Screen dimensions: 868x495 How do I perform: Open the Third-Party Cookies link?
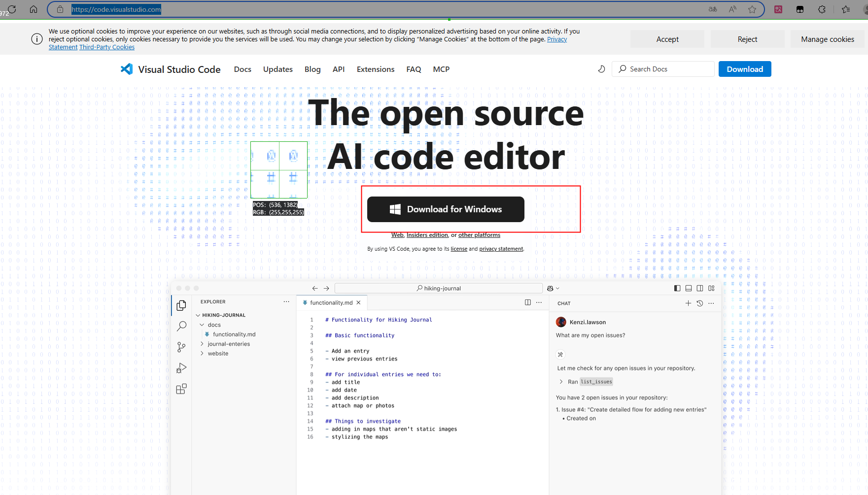tap(107, 47)
